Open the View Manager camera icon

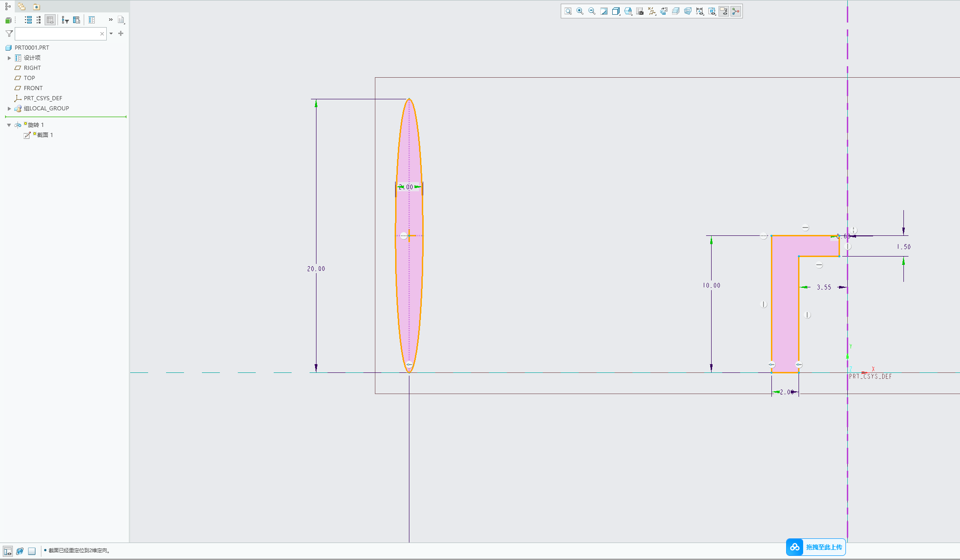[640, 11]
